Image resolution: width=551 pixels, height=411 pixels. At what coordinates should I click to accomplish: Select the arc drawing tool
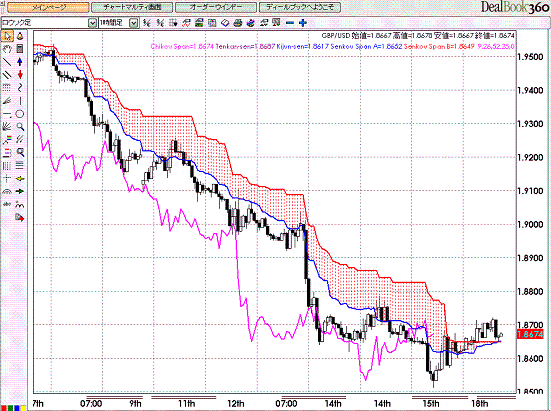[7, 191]
